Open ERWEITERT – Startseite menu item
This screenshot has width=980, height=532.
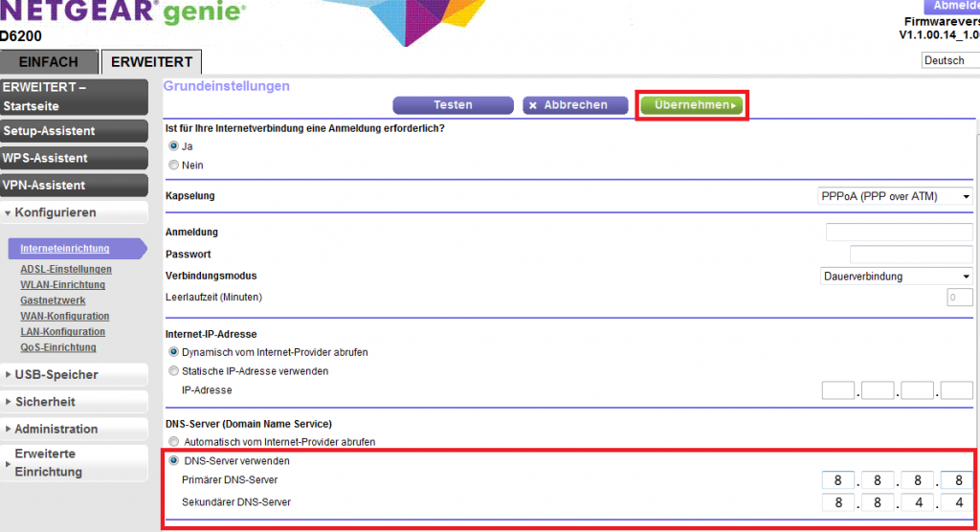coord(74,97)
